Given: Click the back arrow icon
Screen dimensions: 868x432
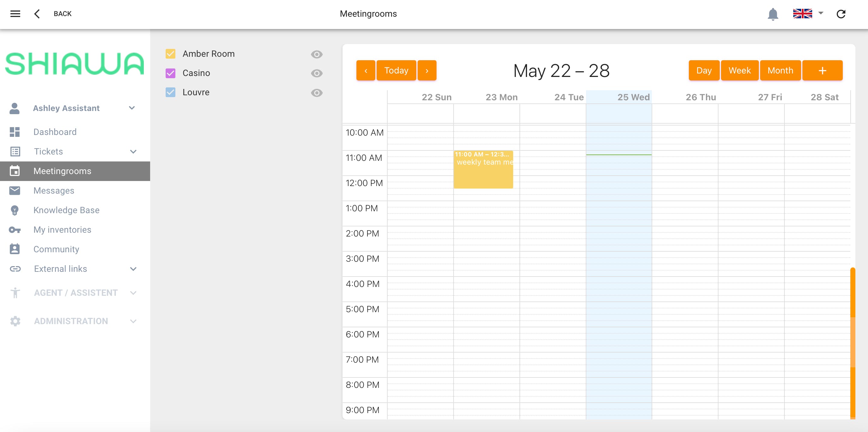Looking at the screenshot, I should point(37,14).
